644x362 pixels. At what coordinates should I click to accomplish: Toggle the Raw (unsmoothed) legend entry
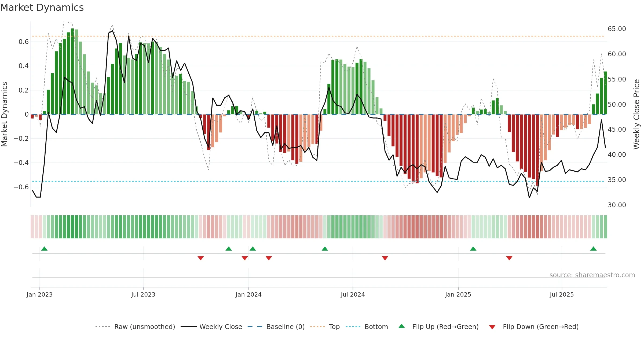(x=135, y=327)
